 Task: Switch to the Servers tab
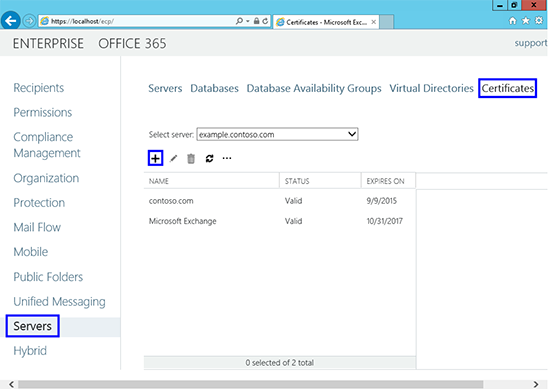coord(165,88)
